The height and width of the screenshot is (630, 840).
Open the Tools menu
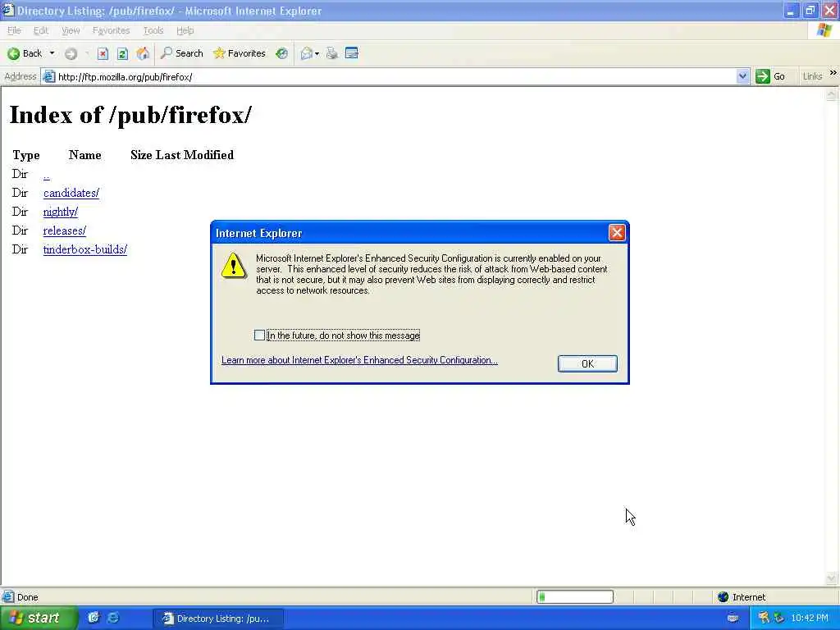(x=153, y=30)
